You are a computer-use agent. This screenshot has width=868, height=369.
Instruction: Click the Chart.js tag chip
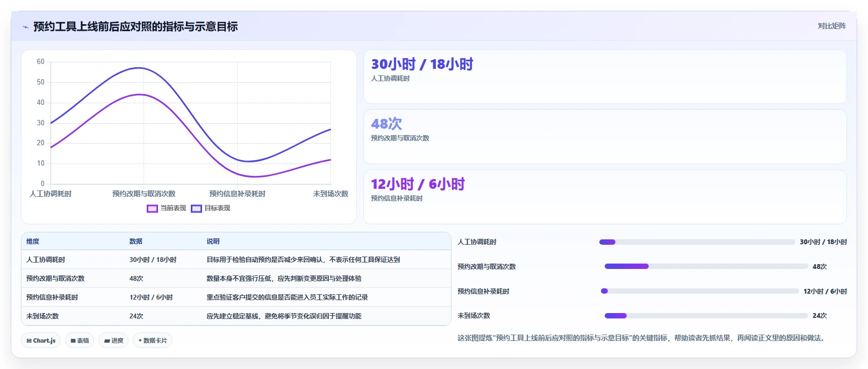(41, 340)
